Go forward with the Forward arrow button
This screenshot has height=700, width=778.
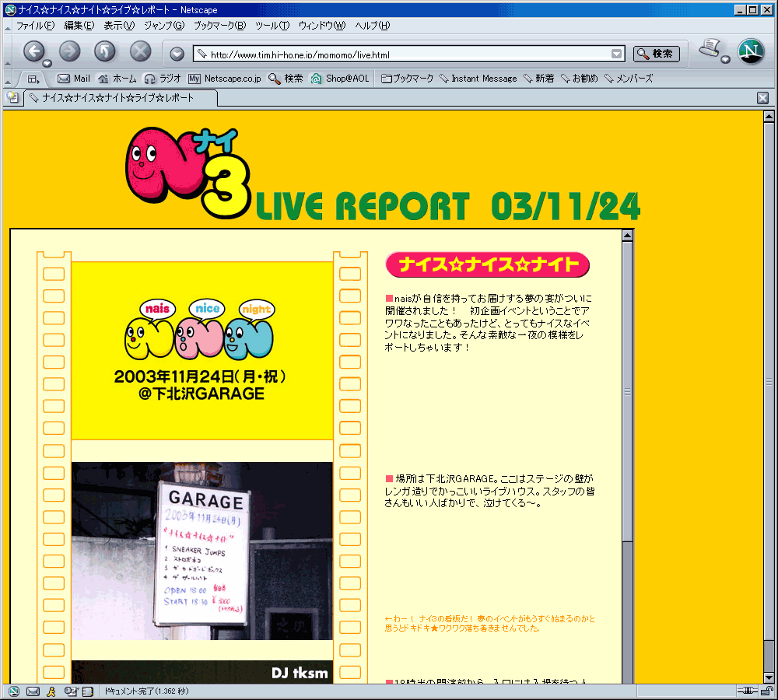click(69, 51)
